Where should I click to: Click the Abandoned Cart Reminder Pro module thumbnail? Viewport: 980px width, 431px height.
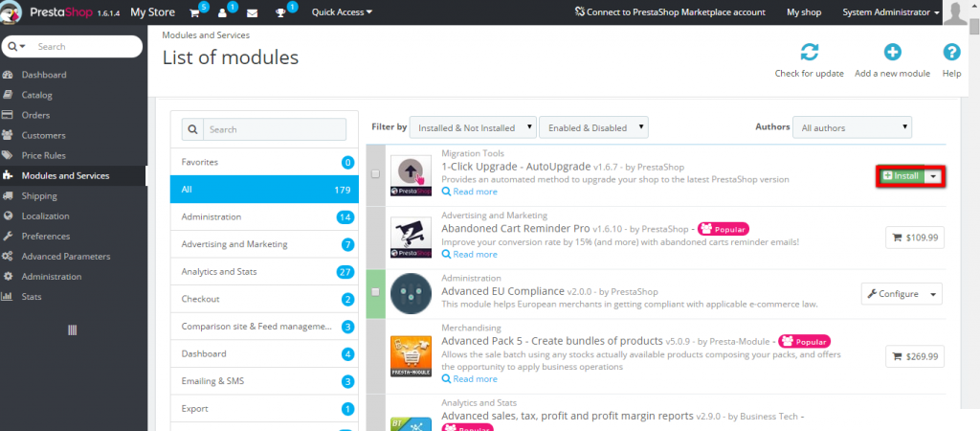click(411, 238)
